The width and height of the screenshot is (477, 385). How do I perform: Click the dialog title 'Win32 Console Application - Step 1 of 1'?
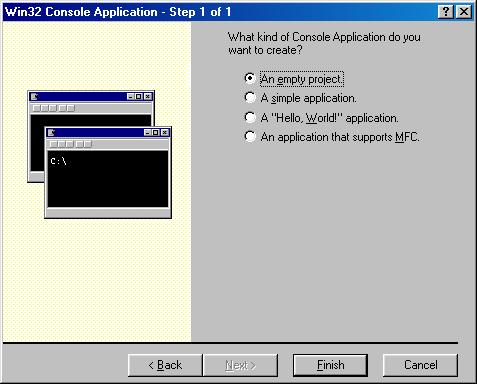(x=118, y=12)
